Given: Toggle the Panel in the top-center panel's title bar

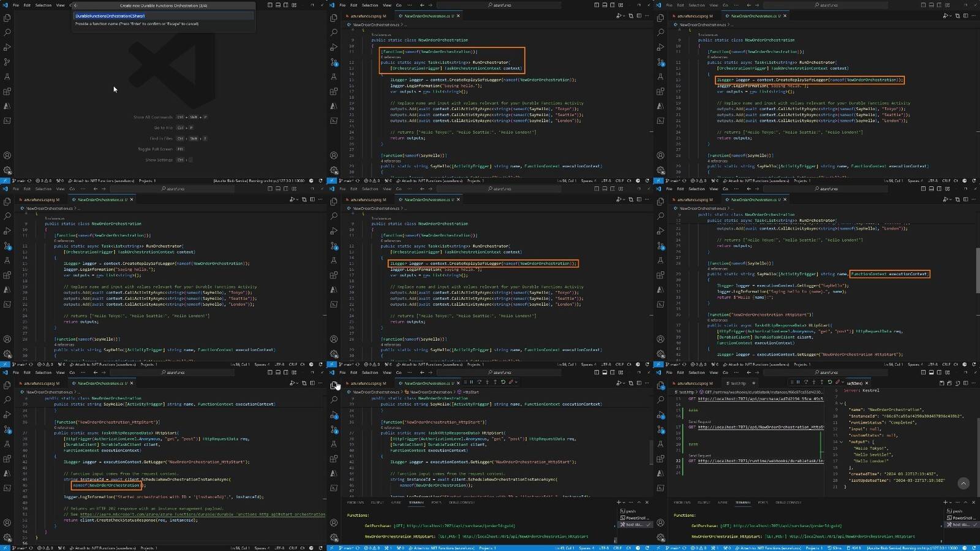Looking at the screenshot, I should point(605,5).
